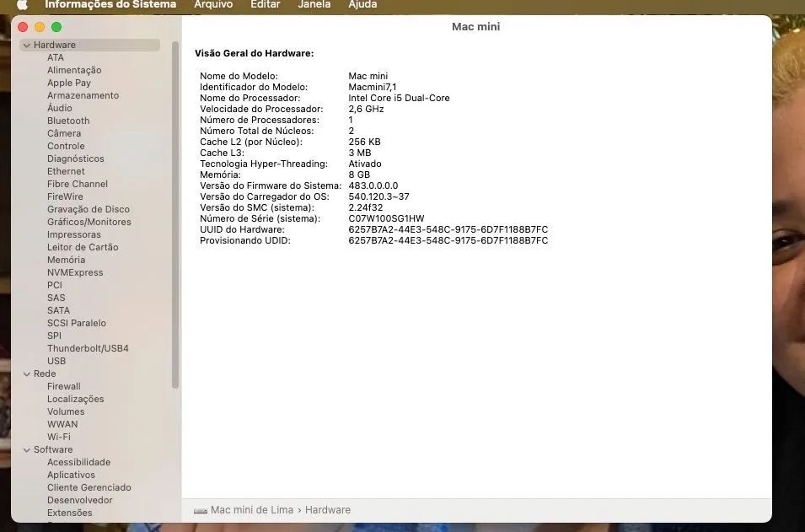Image resolution: width=805 pixels, height=532 pixels.
Task: Click 'Hardware' in the bottom path bar
Action: pos(328,510)
